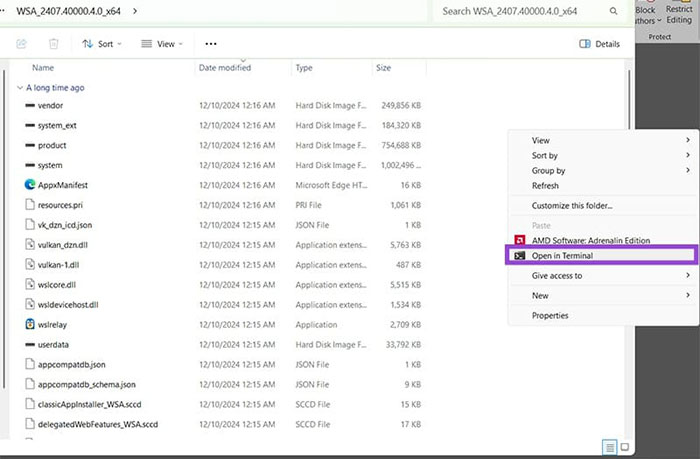The width and height of the screenshot is (700, 459).
Task: Click the Restrict Editing button
Action: coord(679,15)
